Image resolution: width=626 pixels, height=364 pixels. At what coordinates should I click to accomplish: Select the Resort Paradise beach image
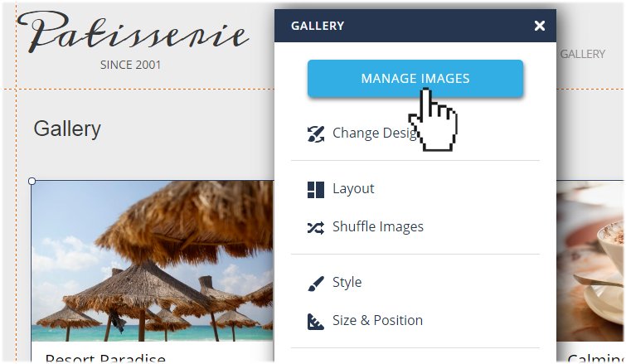(153, 261)
